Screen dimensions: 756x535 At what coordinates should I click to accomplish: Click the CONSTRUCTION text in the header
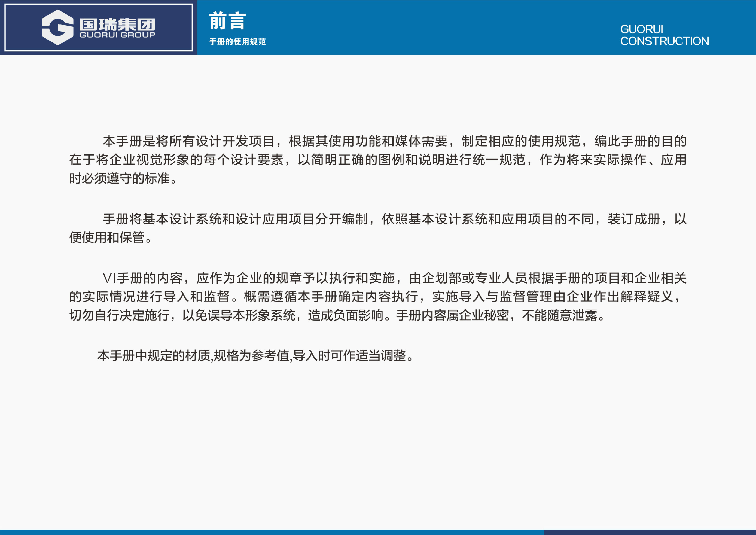665,41
